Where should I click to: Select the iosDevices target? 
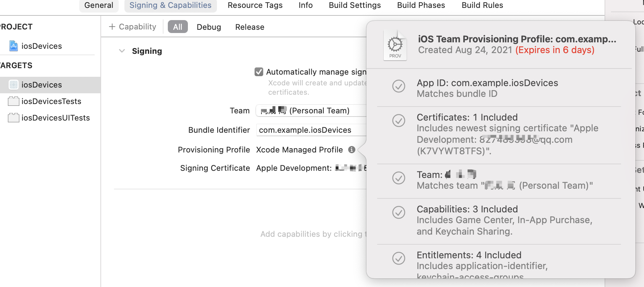(50, 85)
